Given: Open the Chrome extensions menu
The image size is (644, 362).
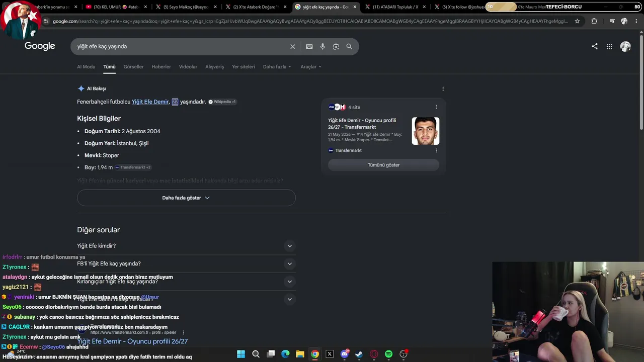Looking at the screenshot, I should (x=594, y=21).
